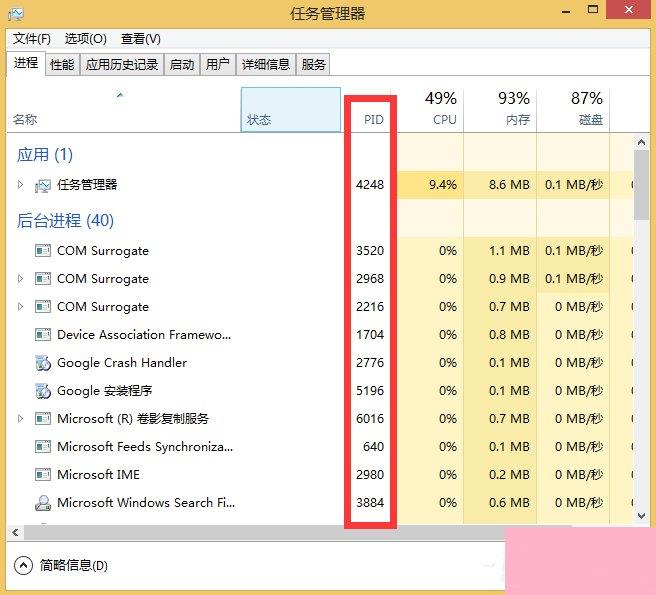Viewport: 656px width, 595px height.
Task: Sort by the PID column header
Action: 366,110
